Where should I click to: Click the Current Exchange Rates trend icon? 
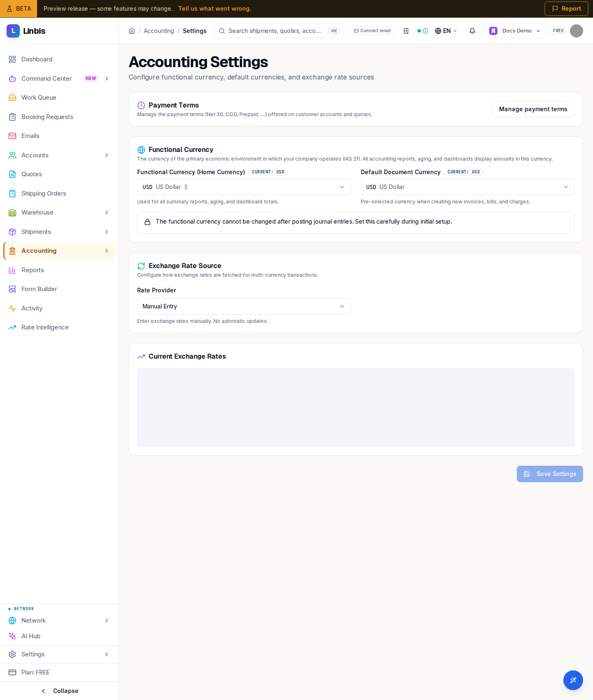click(141, 357)
